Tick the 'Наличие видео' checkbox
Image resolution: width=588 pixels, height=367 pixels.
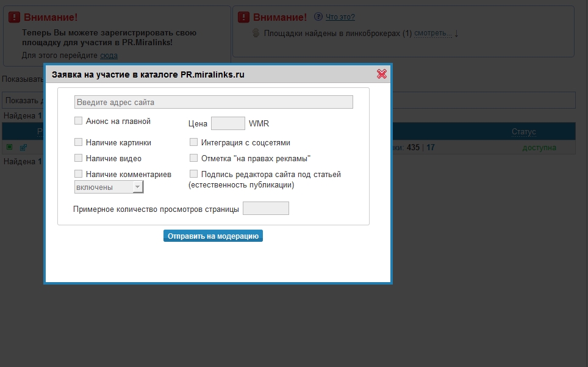click(x=78, y=158)
